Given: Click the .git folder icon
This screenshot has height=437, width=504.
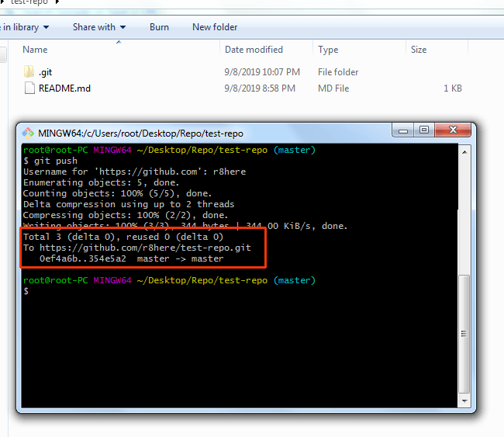Looking at the screenshot, I should click(x=29, y=71).
